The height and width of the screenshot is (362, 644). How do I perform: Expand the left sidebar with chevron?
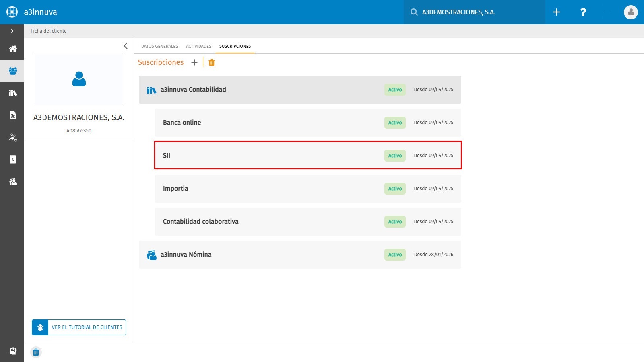click(12, 31)
